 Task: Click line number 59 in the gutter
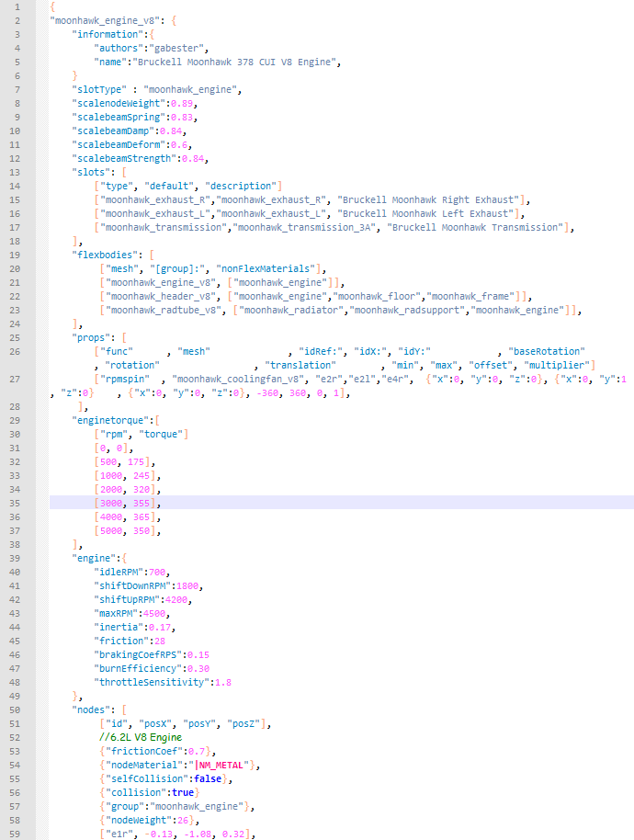point(15,834)
